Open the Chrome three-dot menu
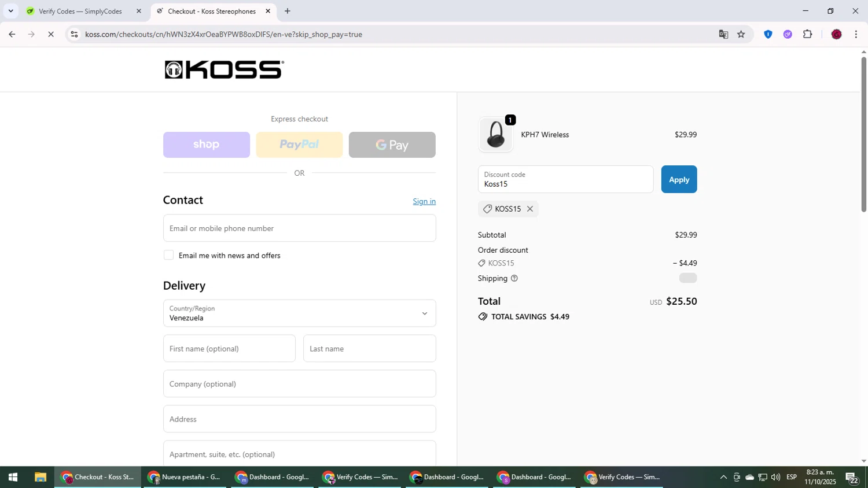This screenshot has height=488, width=868. click(856, 34)
